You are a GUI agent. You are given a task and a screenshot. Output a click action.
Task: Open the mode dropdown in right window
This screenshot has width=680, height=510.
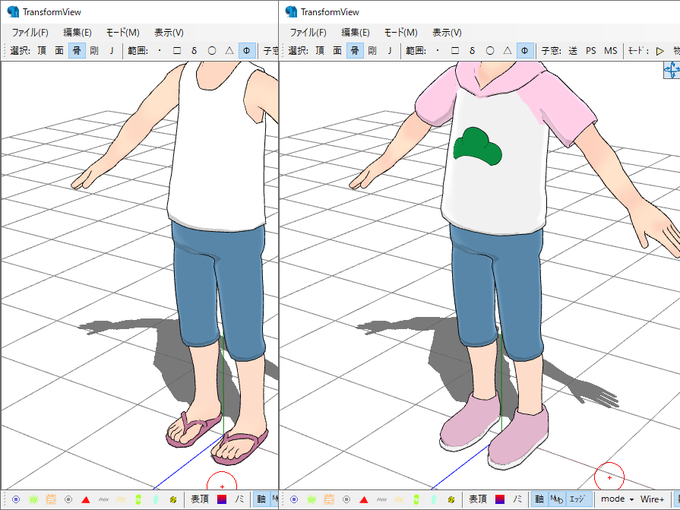617,499
